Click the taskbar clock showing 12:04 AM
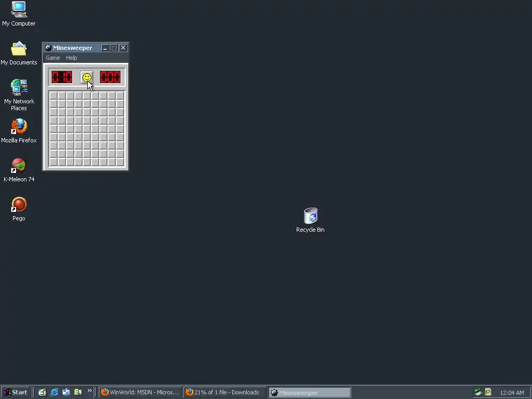 click(512, 393)
